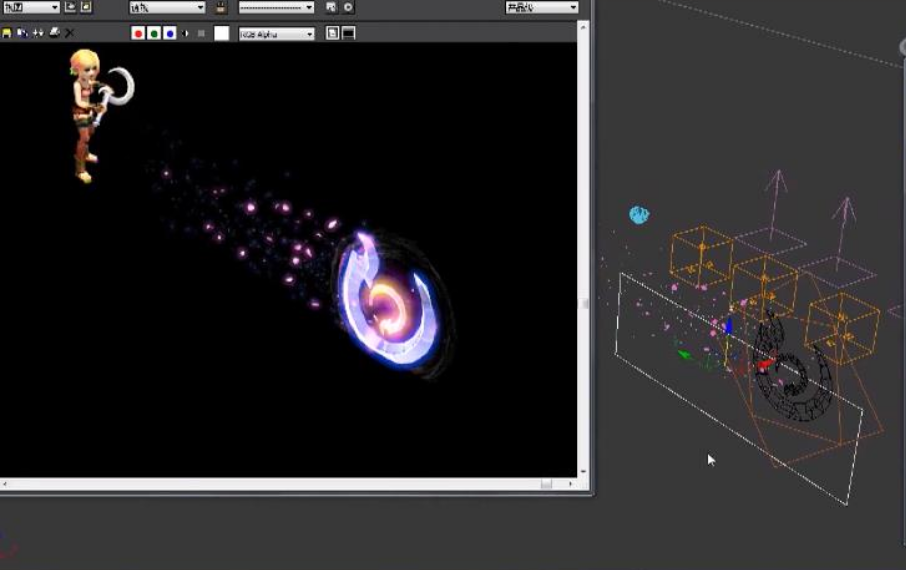The image size is (906, 570).
Task: Open the RGB Alpha channel dropdown
Action: click(x=276, y=34)
